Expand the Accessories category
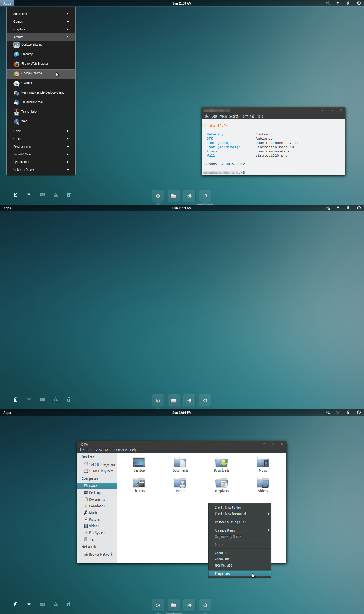 (41, 14)
